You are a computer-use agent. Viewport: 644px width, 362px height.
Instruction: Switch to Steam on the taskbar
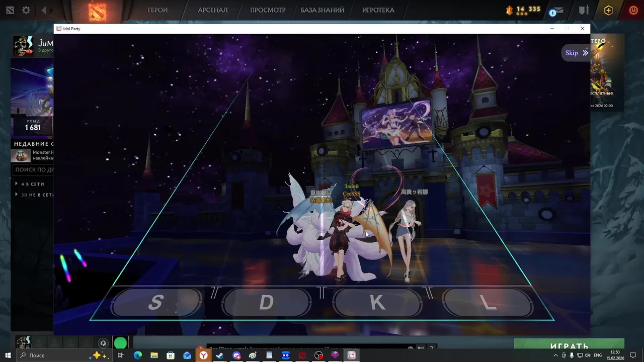tap(220, 355)
